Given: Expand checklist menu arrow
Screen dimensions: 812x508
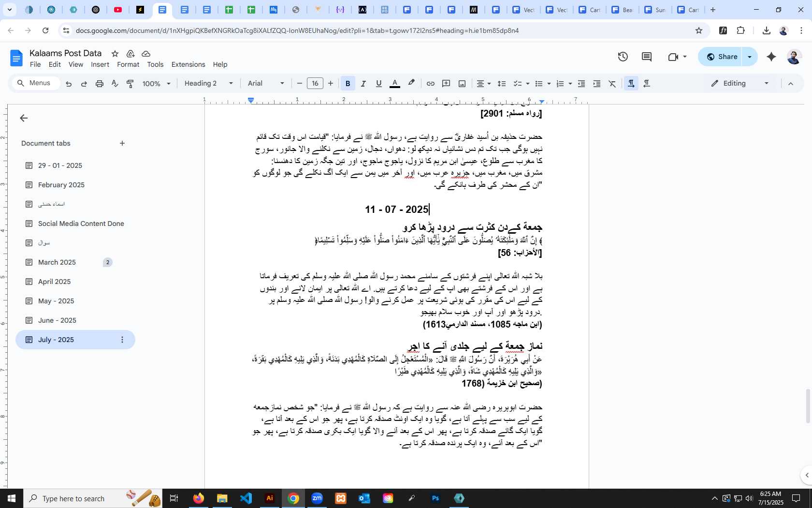Looking at the screenshot, I should pyautogui.click(x=527, y=84).
